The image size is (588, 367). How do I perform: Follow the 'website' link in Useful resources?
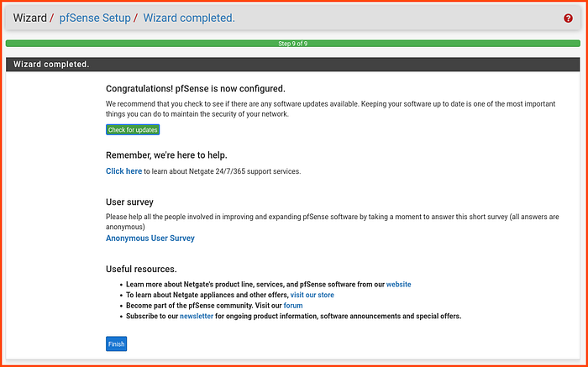click(x=399, y=285)
